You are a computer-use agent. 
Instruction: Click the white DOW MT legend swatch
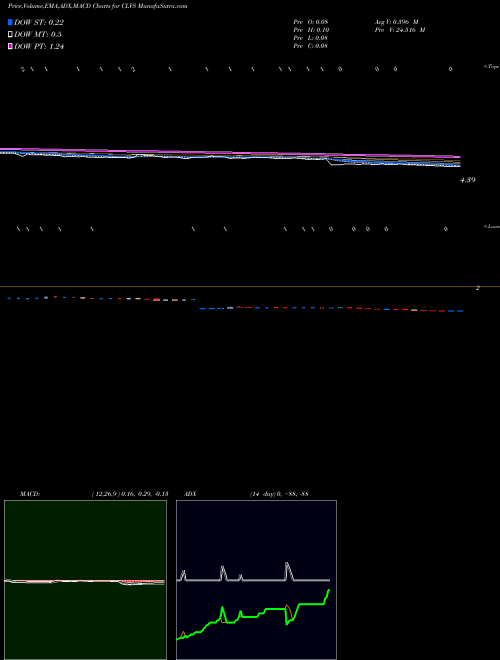pyautogui.click(x=11, y=35)
